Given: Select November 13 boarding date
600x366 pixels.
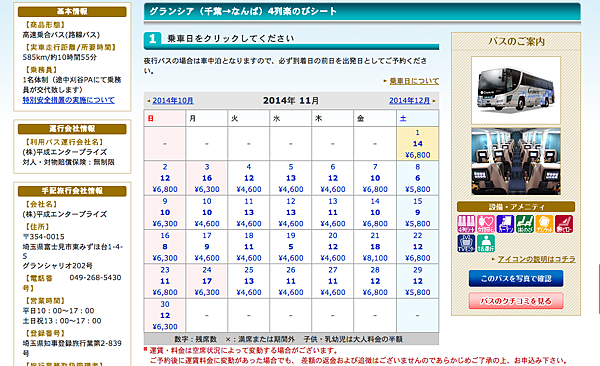Looking at the screenshot, I should pos(333,212).
